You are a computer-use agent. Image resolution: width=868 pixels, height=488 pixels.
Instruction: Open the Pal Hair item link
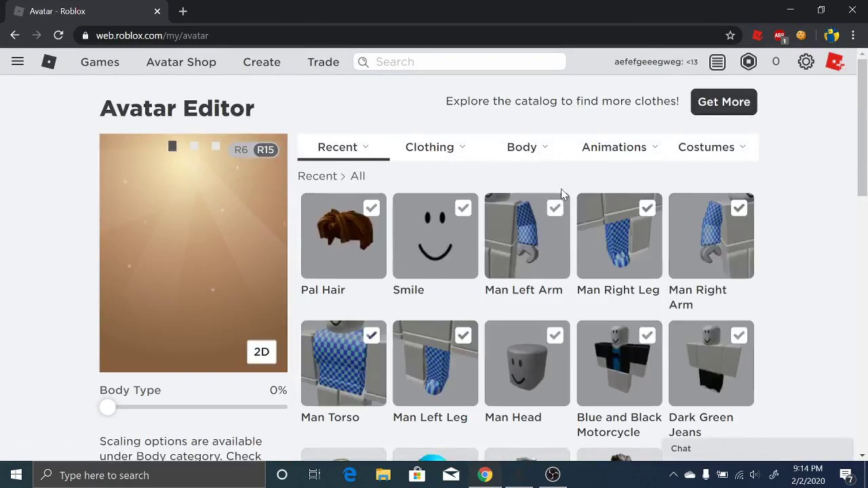pos(323,290)
